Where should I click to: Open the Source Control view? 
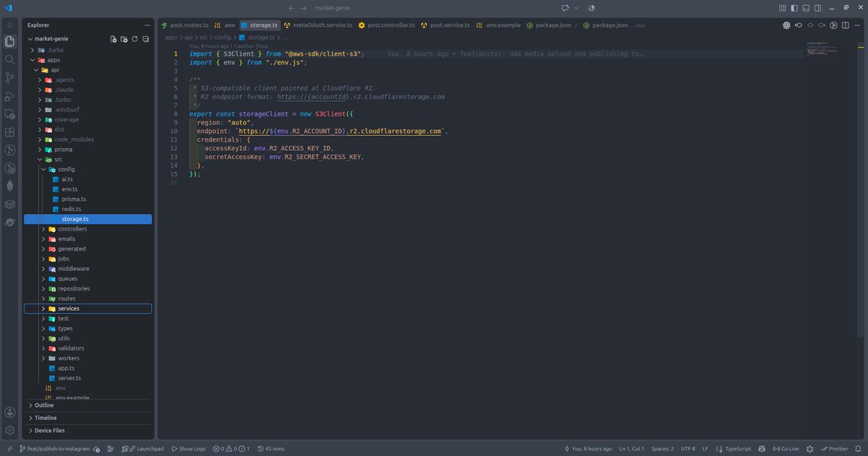click(9, 78)
